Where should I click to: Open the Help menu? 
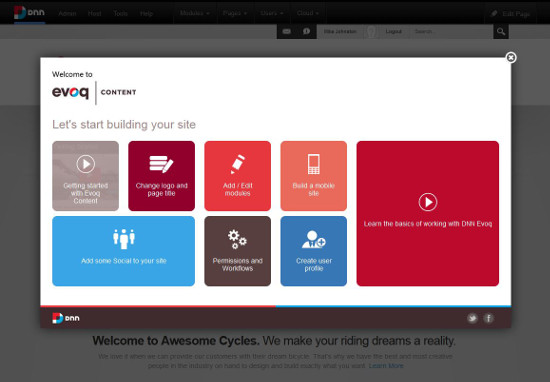point(146,14)
